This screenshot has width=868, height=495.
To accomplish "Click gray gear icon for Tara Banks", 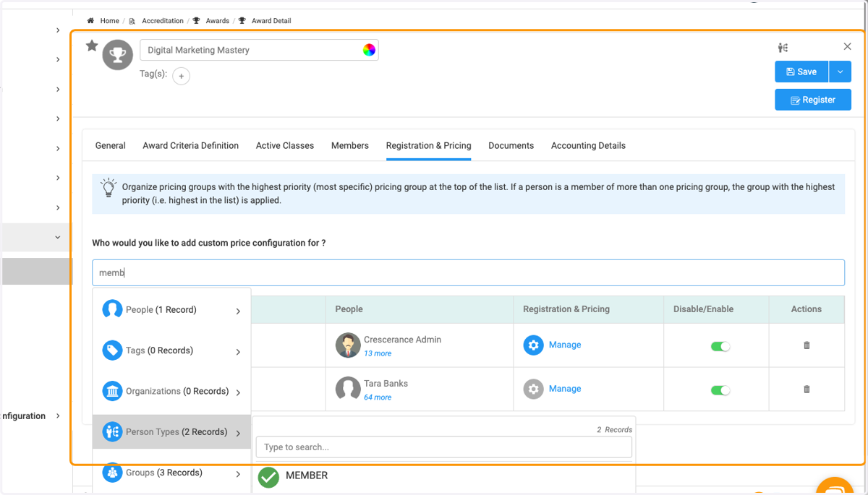I will 533,389.
